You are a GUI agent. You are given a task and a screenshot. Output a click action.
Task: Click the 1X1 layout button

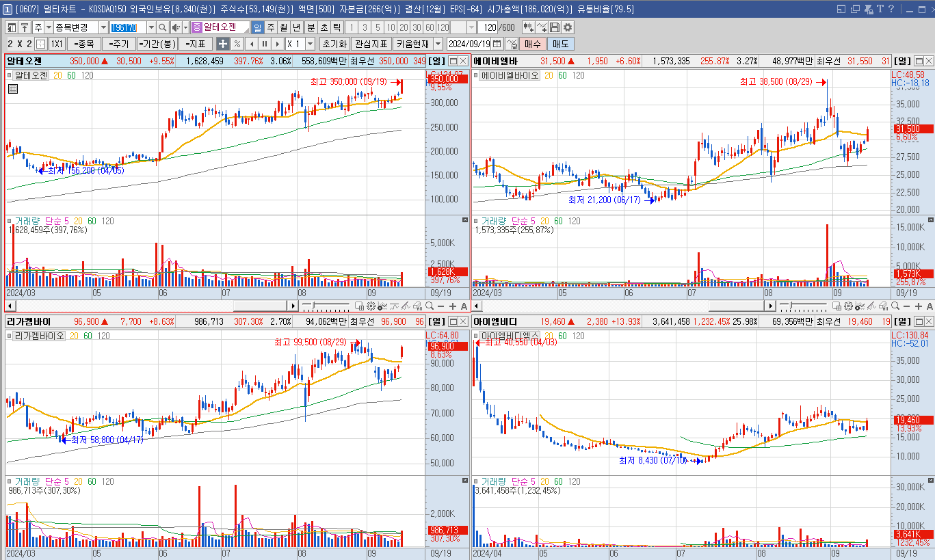click(x=57, y=44)
